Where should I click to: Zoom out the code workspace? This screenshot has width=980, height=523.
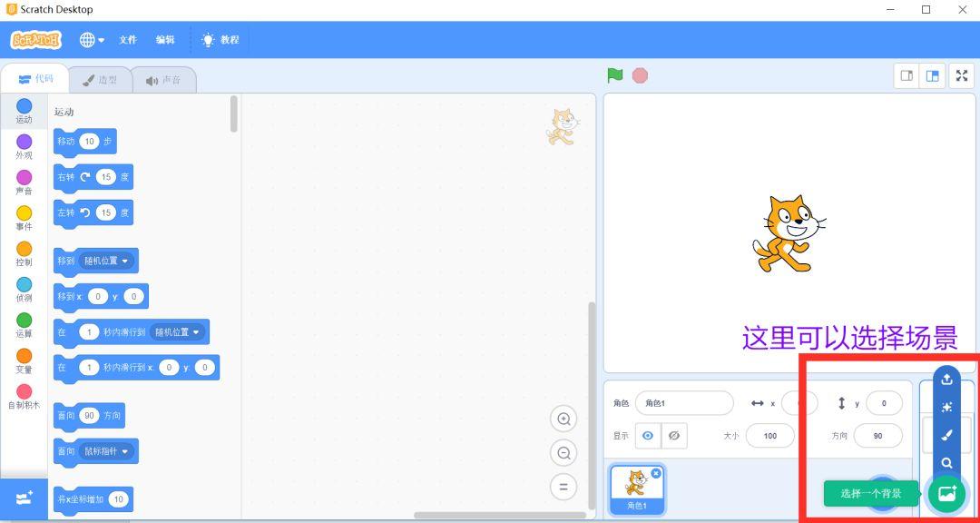tap(563, 453)
